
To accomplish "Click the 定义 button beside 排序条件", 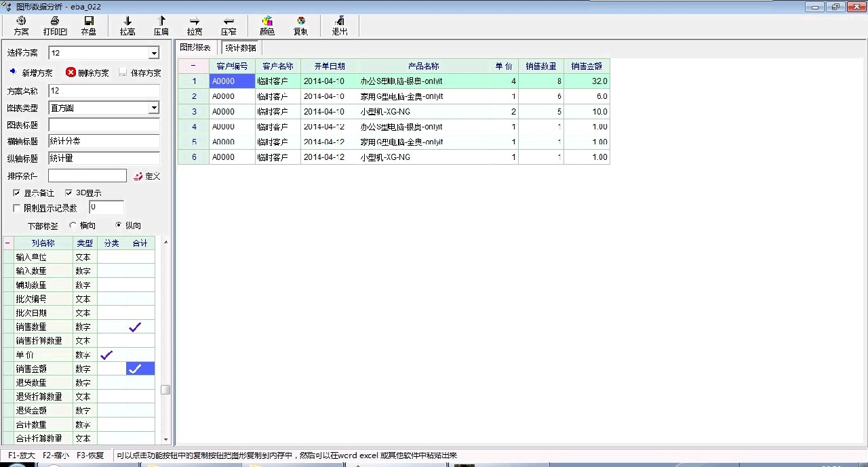I will (x=147, y=176).
